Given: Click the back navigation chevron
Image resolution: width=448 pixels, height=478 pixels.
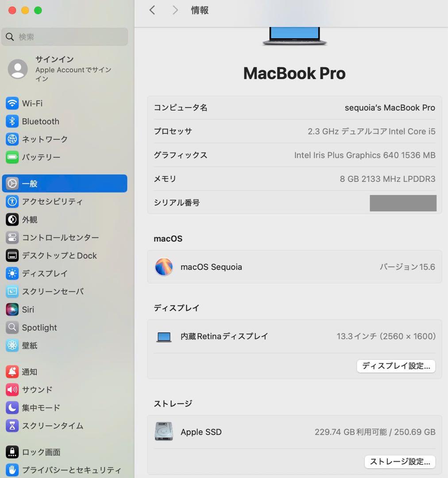Looking at the screenshot, I should point(152,10).
